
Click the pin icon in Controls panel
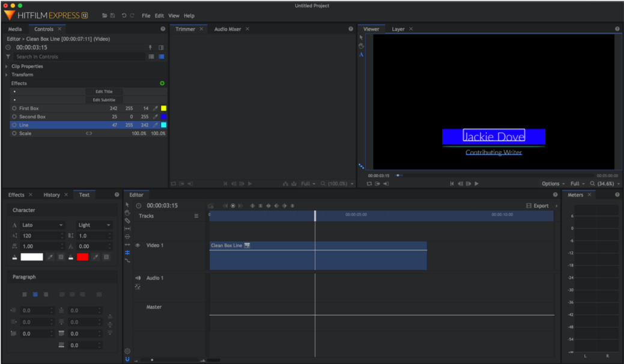(150, 47)
